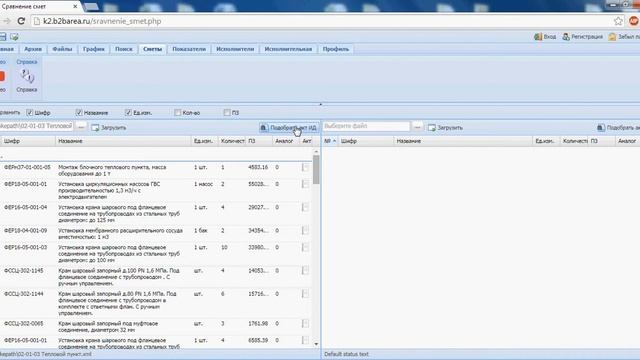Image resolution: width=640 pixels, height=360 pixels.
Task: Click the Подобрать акт icon, right panel
Action: point(601,128)
